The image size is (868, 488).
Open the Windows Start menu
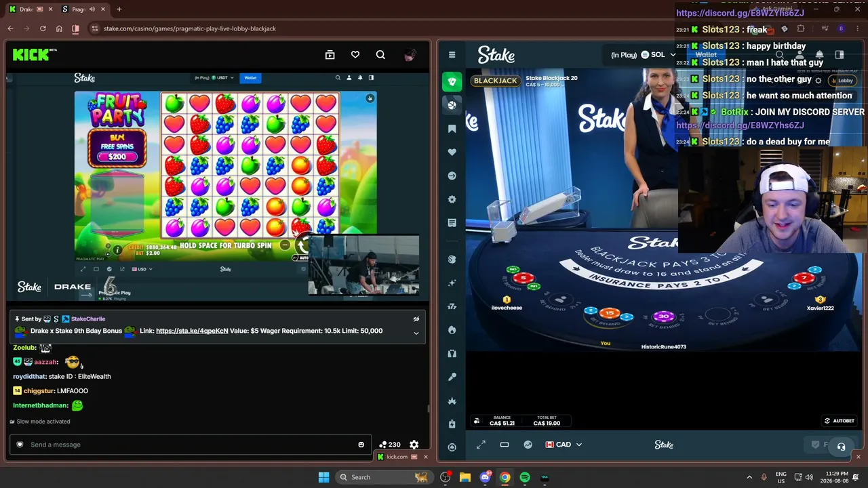pos(323,477)
